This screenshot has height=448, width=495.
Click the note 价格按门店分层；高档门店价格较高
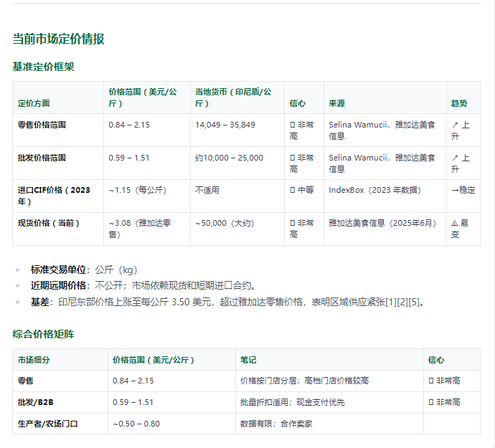coord(304,381)
